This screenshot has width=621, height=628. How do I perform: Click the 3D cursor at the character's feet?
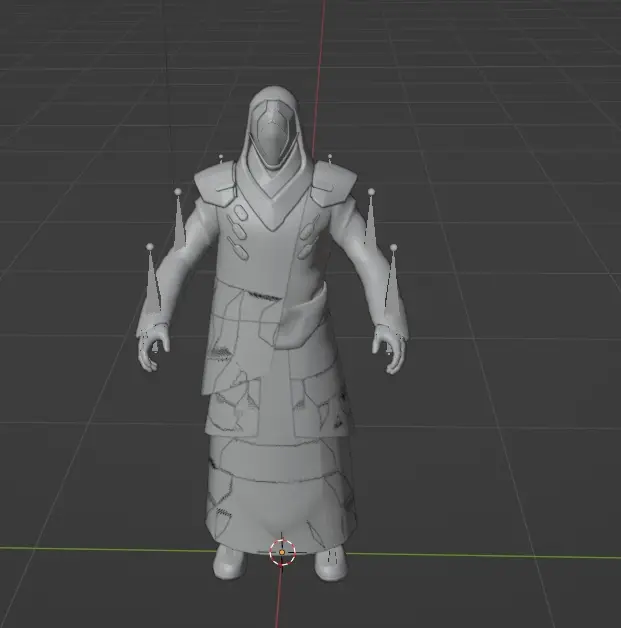coord(283,551)
